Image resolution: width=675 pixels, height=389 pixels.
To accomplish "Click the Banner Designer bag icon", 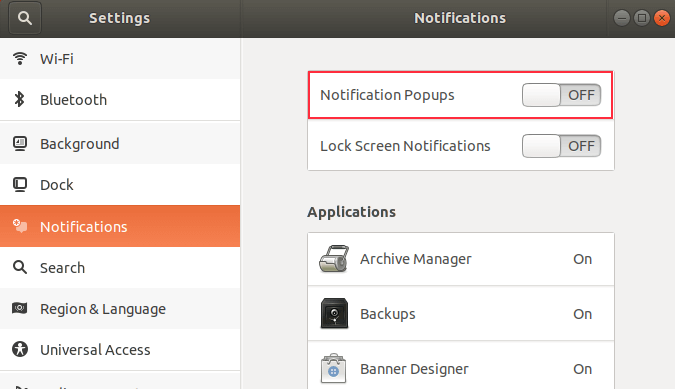I will [x=334, y=369].
